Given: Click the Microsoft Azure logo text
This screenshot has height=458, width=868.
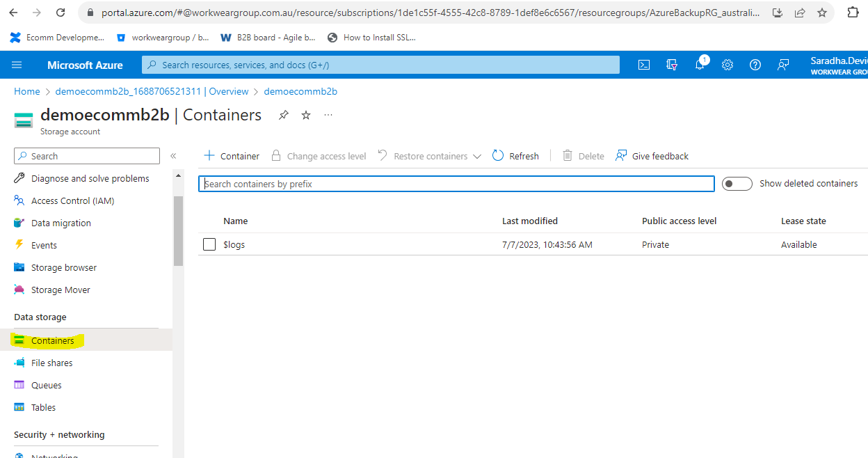Looking at the screenshot, I should [85, 65].
